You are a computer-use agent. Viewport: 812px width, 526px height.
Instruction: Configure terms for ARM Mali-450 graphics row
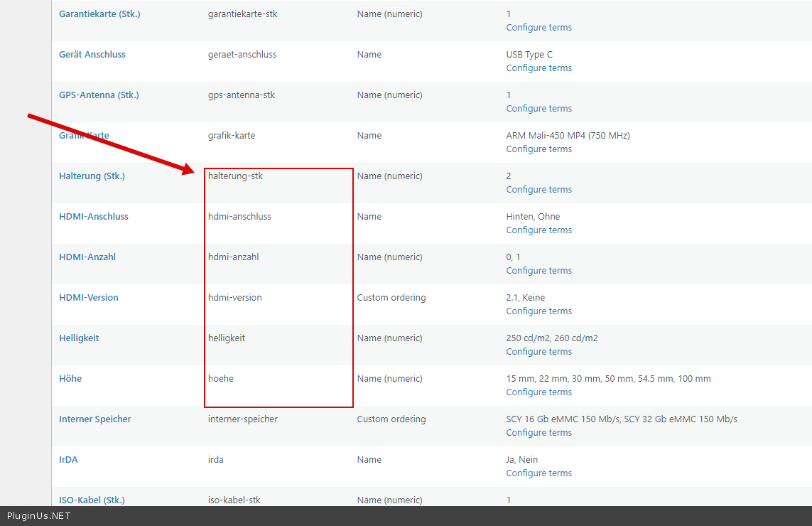(538, 149)
